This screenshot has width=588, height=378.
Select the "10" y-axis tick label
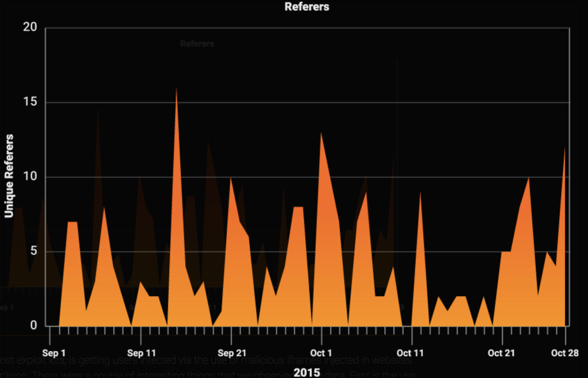(30, 177)
